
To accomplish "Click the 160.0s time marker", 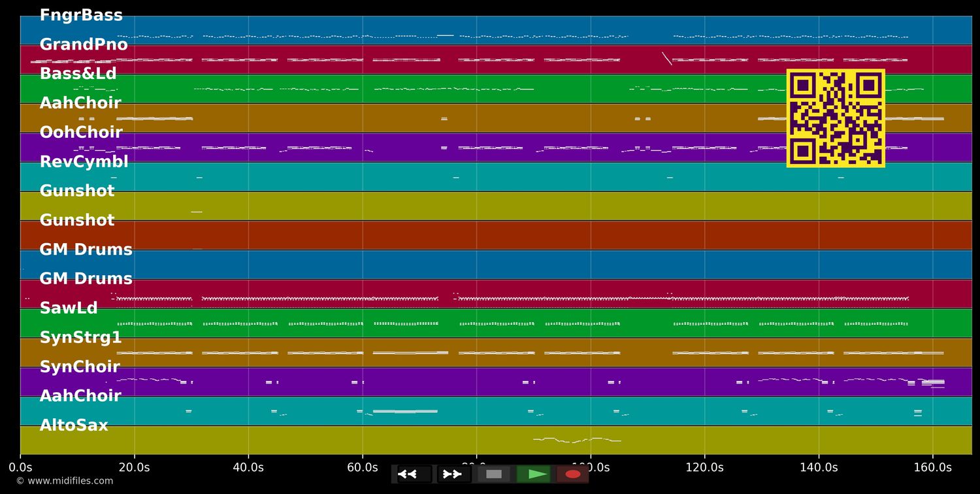I will [x=932, y=468].
